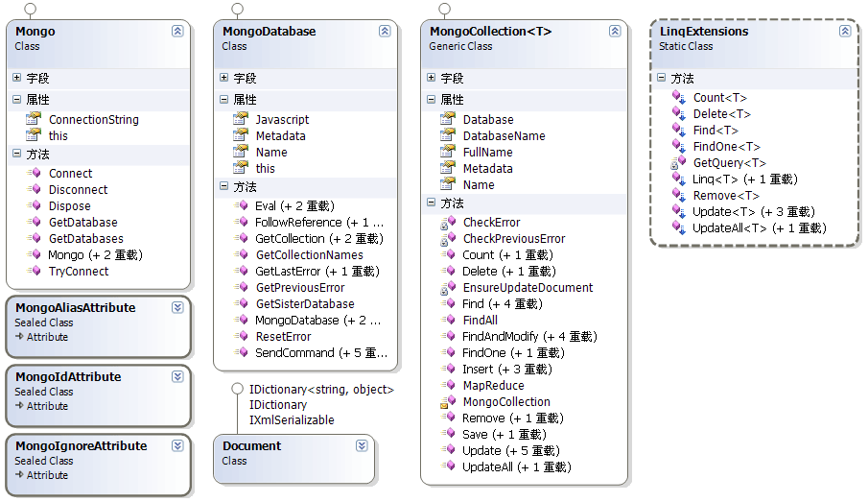Viewport: 868px width, 502px height.
Task: Collapse the 方法 section in LinqExtensions
Action: pyautogui.click(x=661, y=78)
